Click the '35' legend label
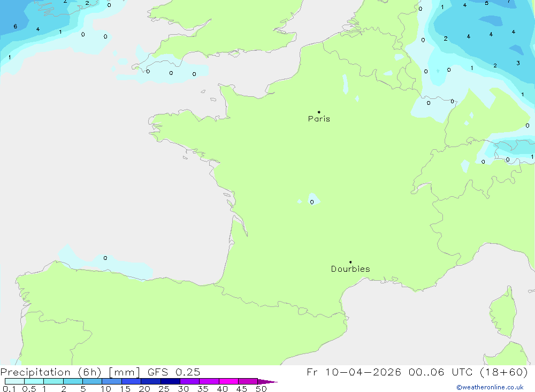Screen dimensions: 535x392 tap(203, 389)
